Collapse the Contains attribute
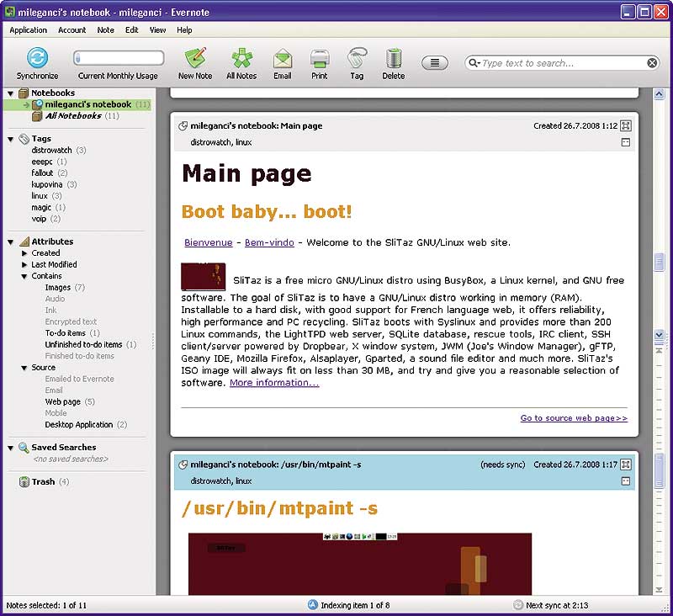The image size is (673, 616). click(24, 277)
